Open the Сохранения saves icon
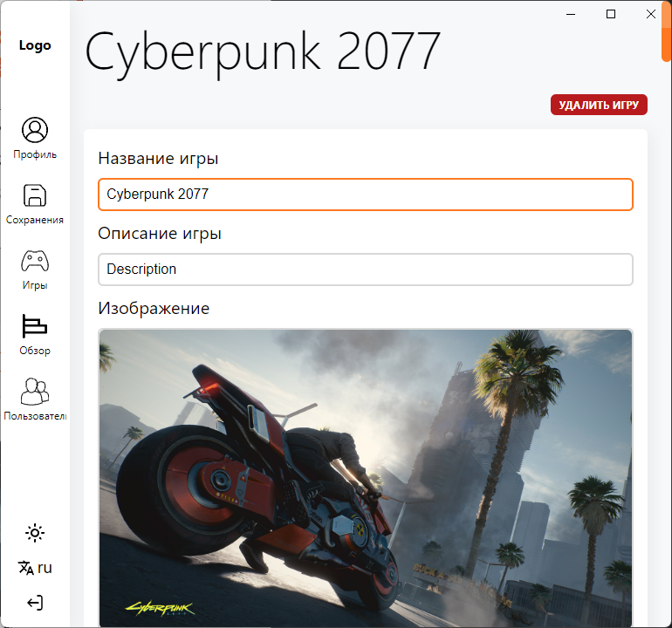Viewport: 672px width, 628px height. tap(35, 195)
